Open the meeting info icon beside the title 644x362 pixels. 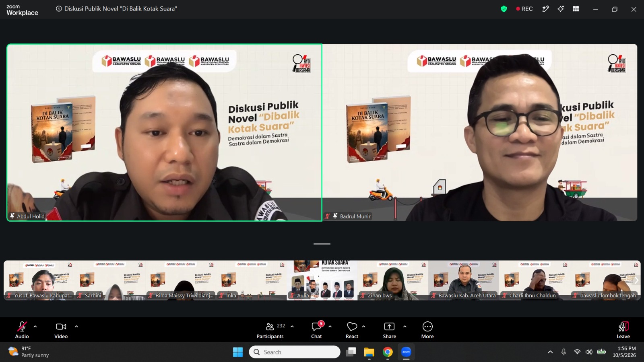point(59,8)
